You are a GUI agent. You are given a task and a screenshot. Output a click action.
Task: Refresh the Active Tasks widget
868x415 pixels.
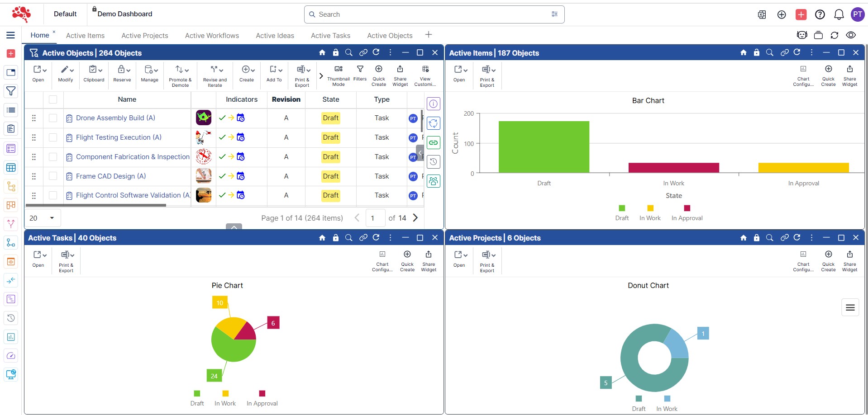tap(376, 238)
